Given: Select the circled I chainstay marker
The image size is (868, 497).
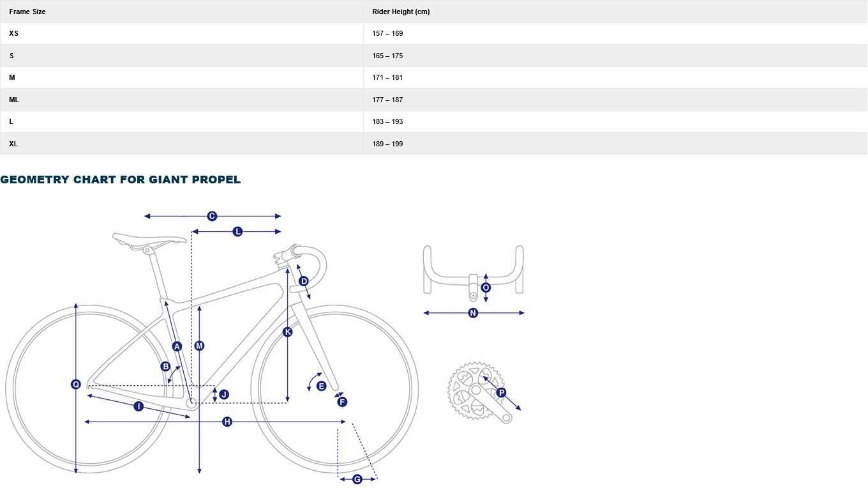Looking at the screenshot, I should tap(138, 406).
